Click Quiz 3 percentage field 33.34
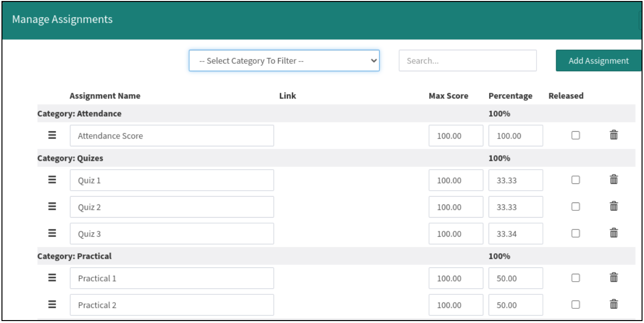 [x=515, y=234]
